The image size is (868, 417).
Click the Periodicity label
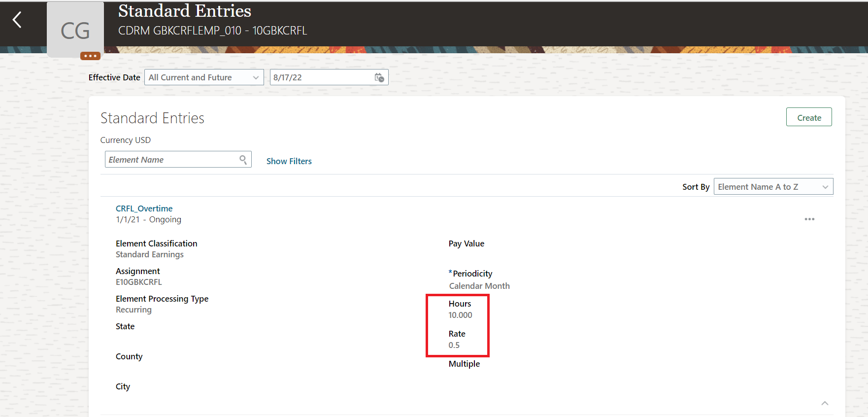pyautogui.click(x=472, y=274)
